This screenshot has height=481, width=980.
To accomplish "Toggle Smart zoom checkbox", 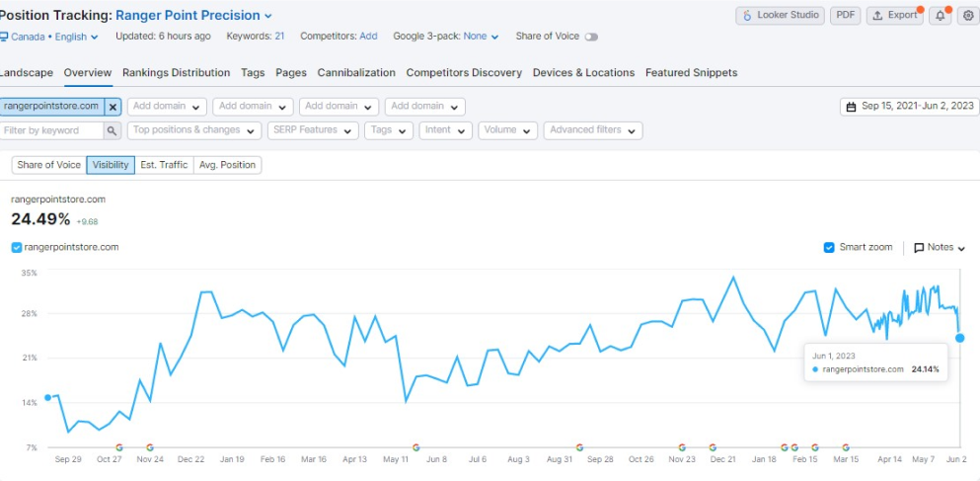I will [x=829, y=248].
